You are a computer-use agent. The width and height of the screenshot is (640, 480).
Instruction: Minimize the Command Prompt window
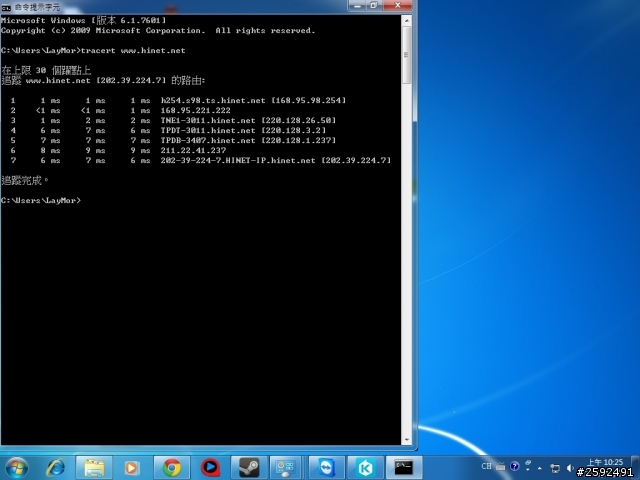(x=357, y=6)
